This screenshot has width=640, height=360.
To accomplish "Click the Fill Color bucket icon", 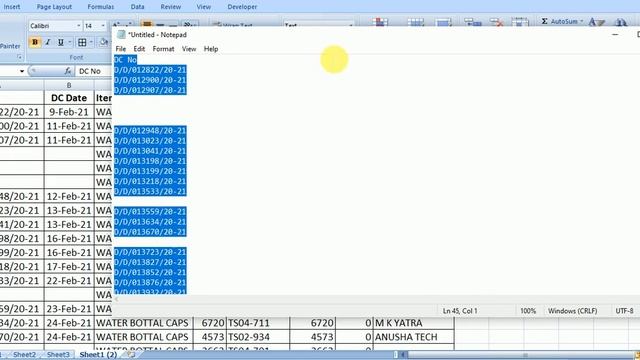I will coord(104,42).
